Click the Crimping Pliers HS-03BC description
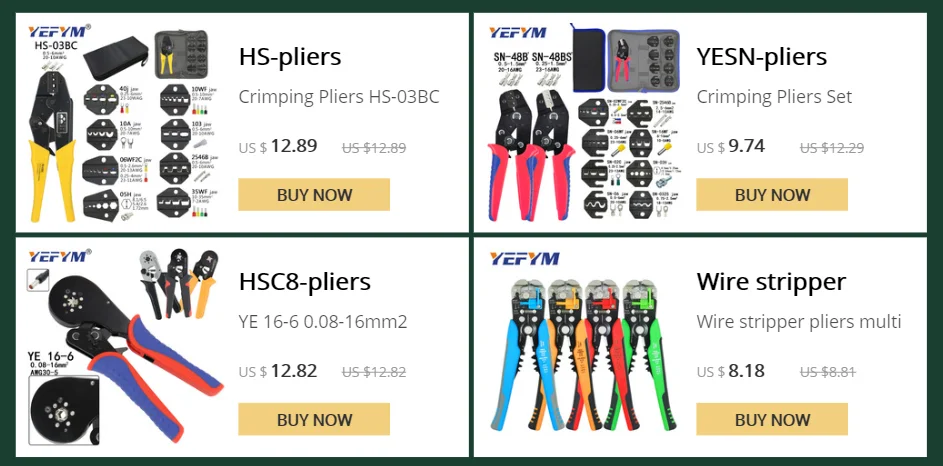Screen dimensions: 943x466 339,97
